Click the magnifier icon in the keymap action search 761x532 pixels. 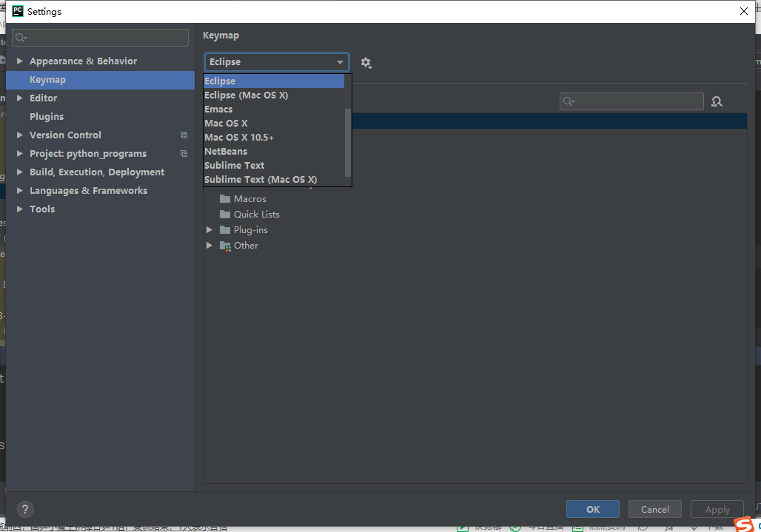[569, 101]
